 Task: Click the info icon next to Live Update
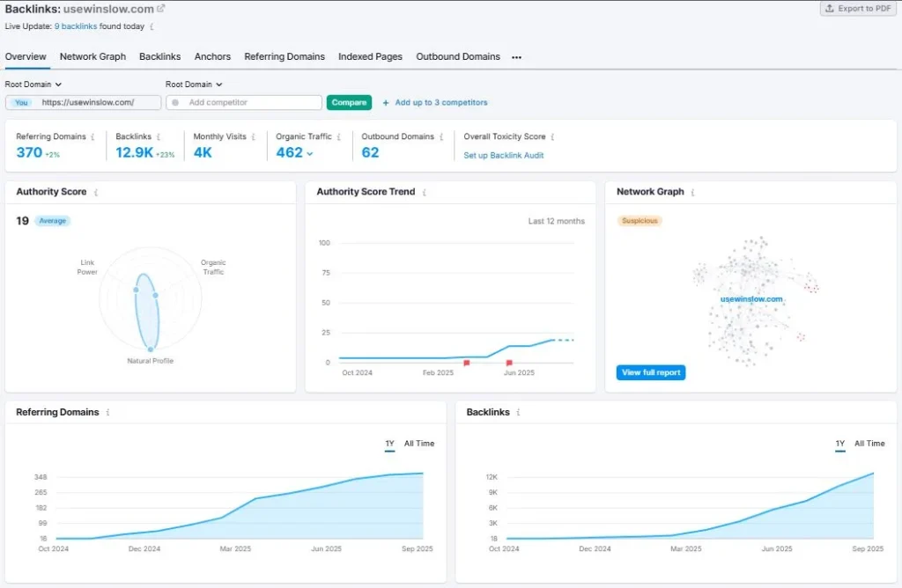(152, 26)
